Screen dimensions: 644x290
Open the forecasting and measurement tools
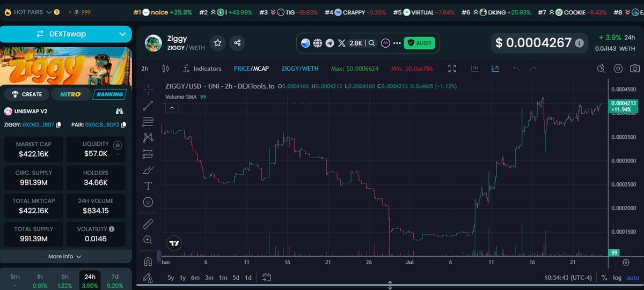(x=148, y=154)
